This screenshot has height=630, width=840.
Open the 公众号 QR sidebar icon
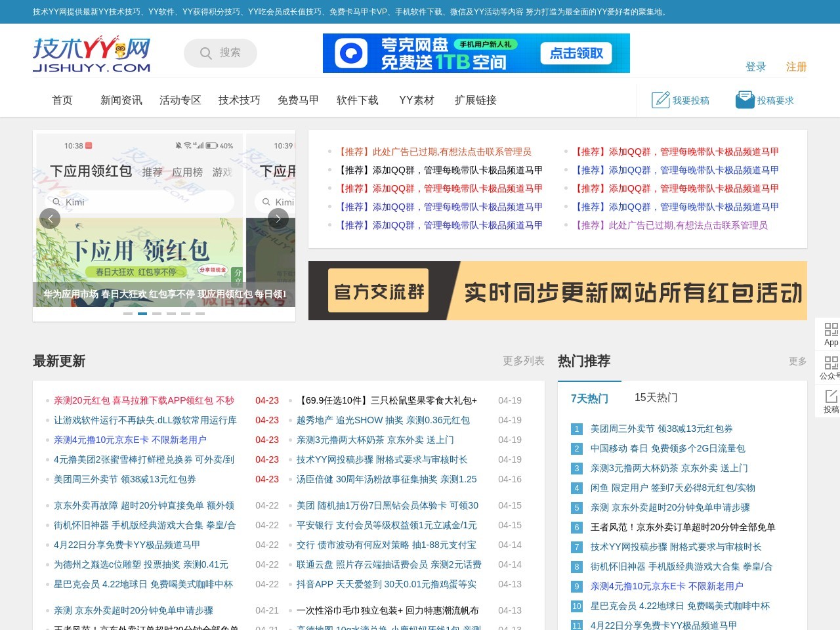[x=831, y=363]
